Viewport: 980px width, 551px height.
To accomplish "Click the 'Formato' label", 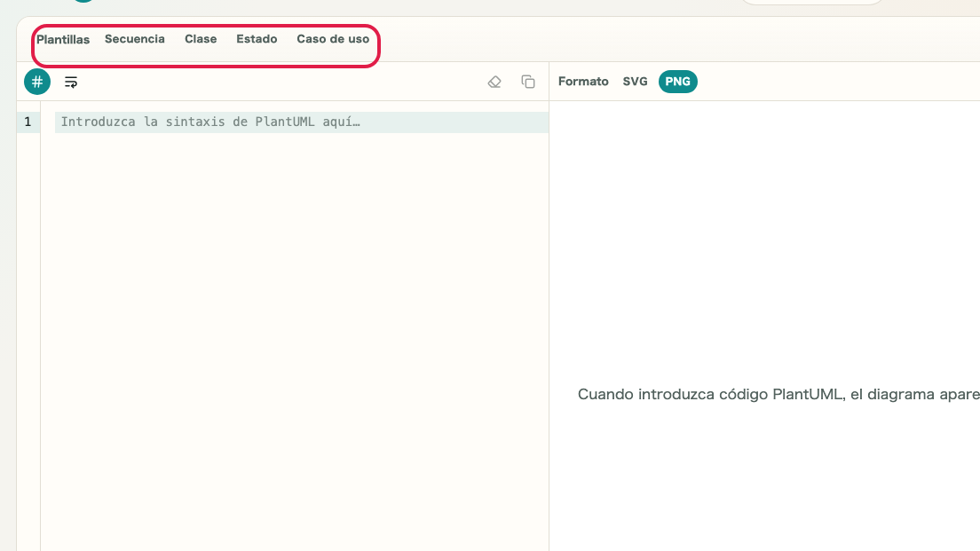I will coord(583,82).
